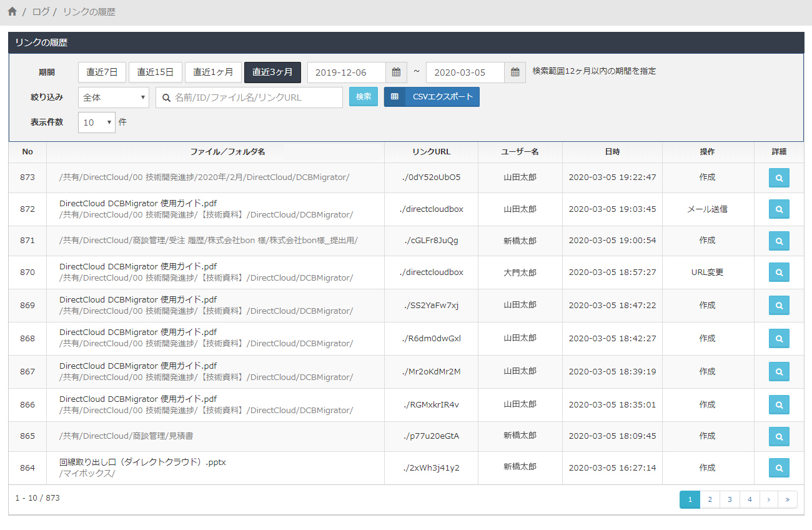Select the 直近7日 period filter

[x=102, y=72]
